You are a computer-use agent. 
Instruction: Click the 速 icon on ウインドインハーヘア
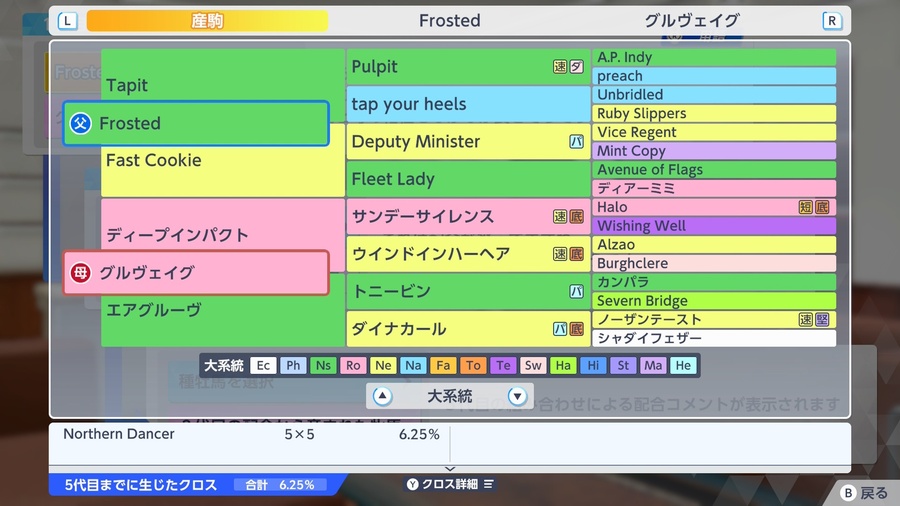[560, 254]
